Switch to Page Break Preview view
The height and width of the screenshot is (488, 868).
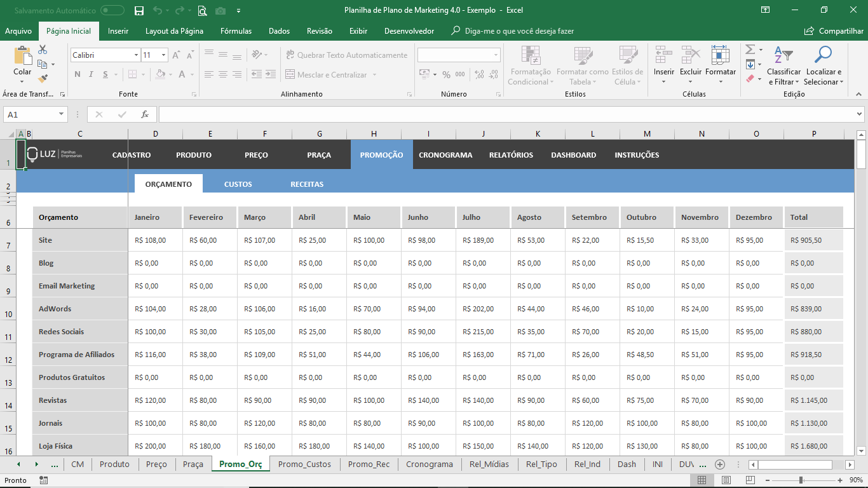(750, 480)
